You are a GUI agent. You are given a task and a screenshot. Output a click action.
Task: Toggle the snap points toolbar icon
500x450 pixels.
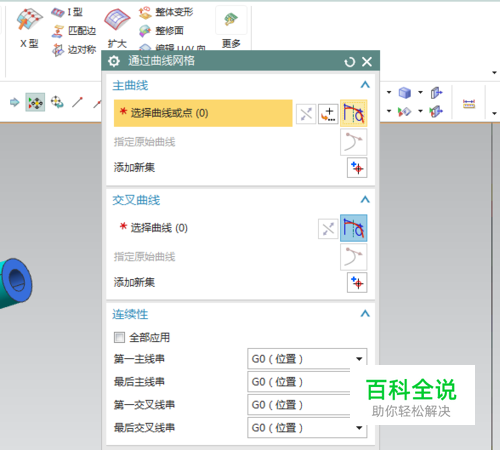tap(35, 102)
